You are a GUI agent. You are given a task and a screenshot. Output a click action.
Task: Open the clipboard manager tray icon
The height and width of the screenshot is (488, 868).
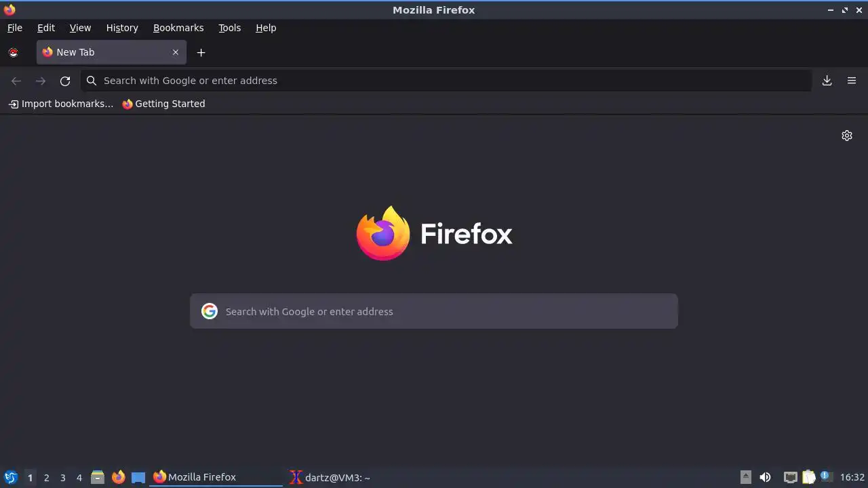(808, 477)
